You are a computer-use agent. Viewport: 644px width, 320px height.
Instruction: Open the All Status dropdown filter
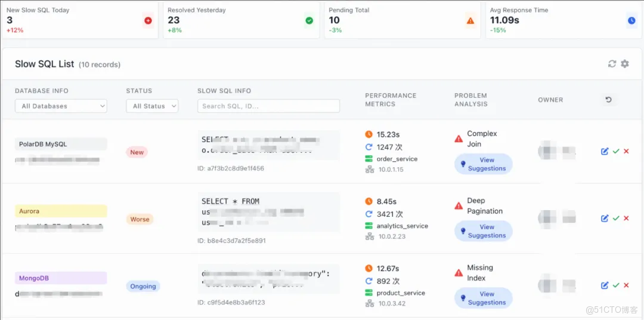point(152,106)
